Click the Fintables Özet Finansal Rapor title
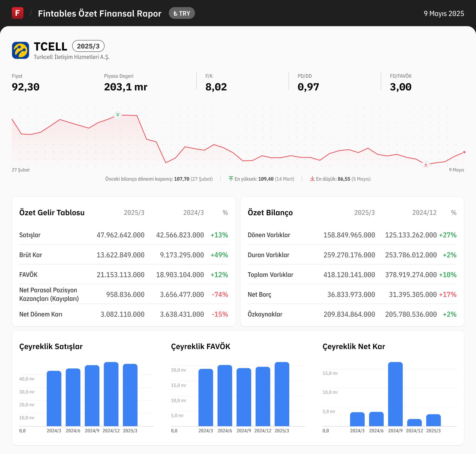 100,13
